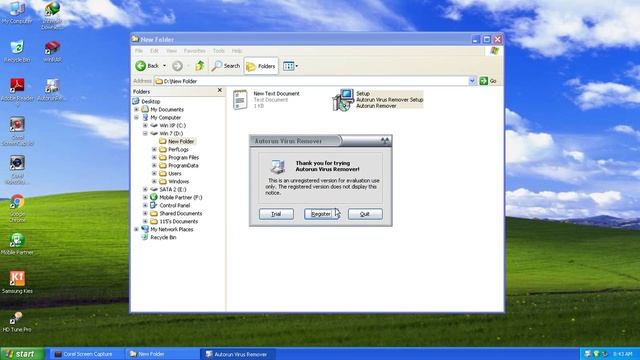
Task: Click the Start button
Action: (x=22, y=354)
